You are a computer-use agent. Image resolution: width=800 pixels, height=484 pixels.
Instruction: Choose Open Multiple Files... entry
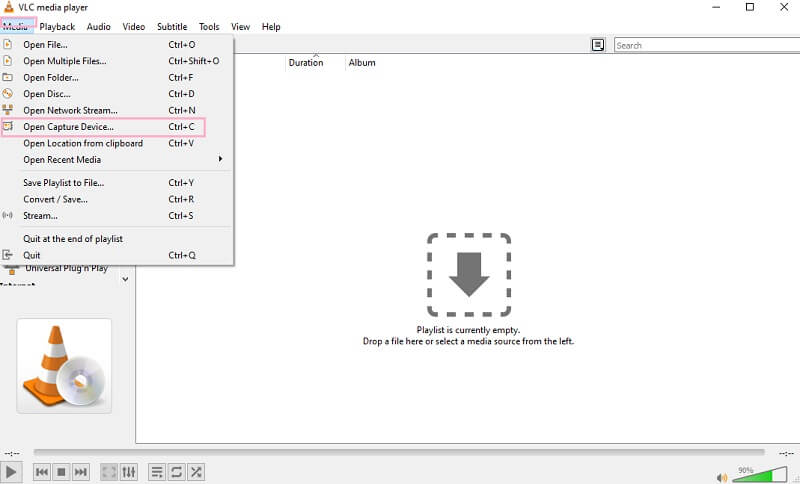coord(116,61)
